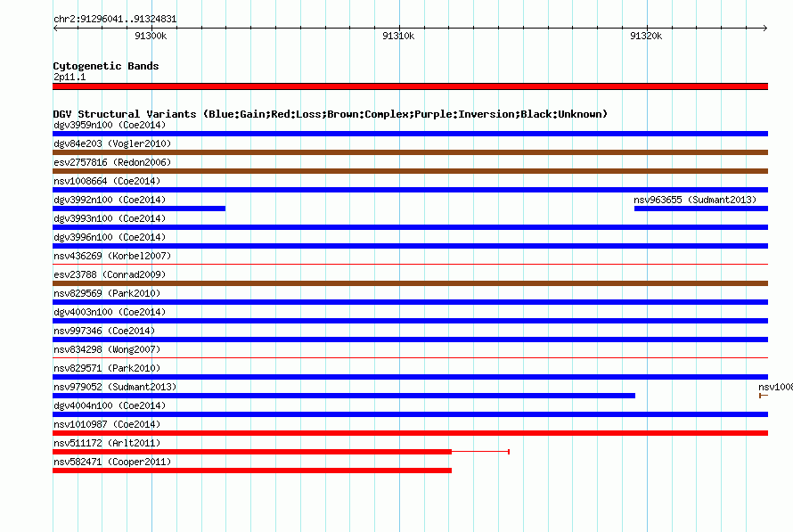Click the right arrow end of the ruler
793x532 pixels.
coord(765,28)
